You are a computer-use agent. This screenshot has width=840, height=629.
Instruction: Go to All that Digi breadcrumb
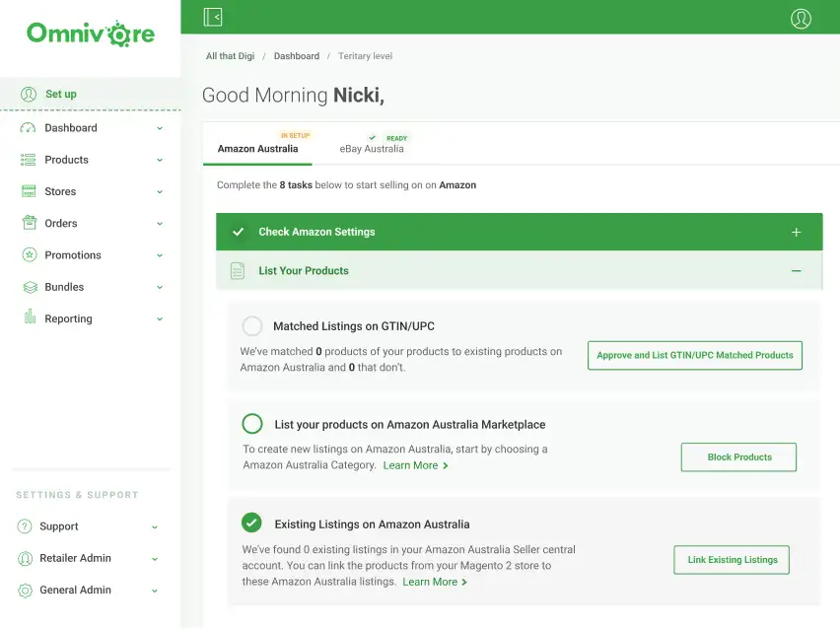(x=231, y=56)
